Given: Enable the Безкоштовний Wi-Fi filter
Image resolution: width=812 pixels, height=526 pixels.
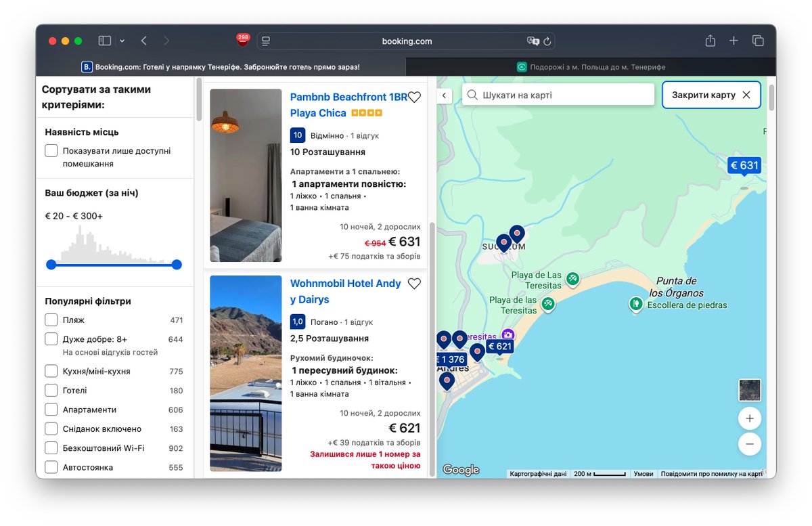Looking at the screenshot, I should [51, 448].
